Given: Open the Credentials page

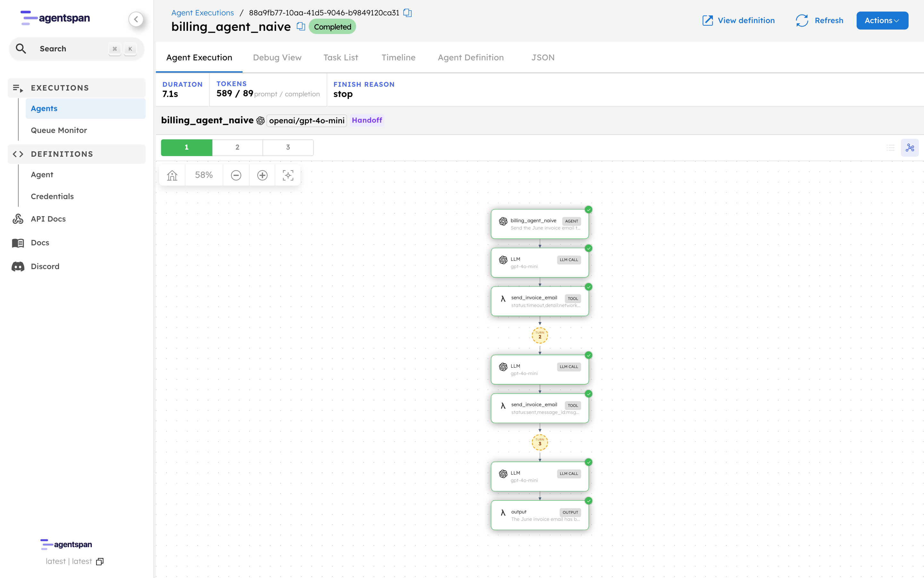Looking at the screenshot, I should pyautogui.click(x=52, y=197).
